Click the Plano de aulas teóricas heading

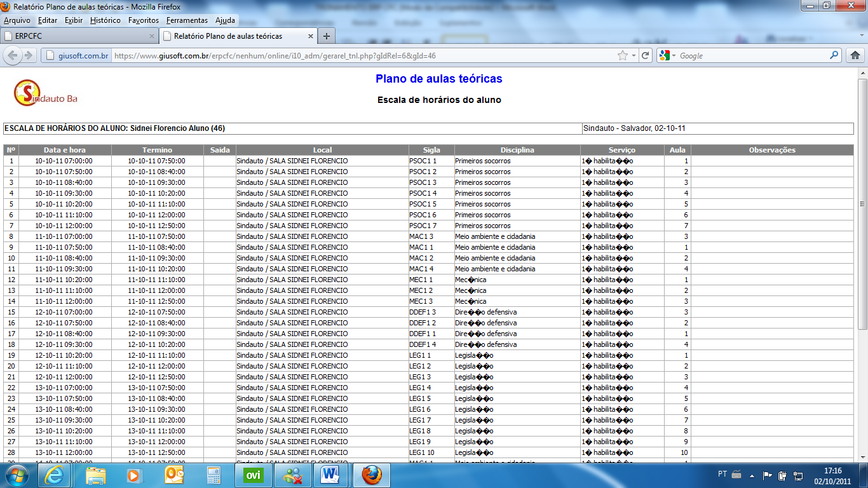click(x=438, y=79)
